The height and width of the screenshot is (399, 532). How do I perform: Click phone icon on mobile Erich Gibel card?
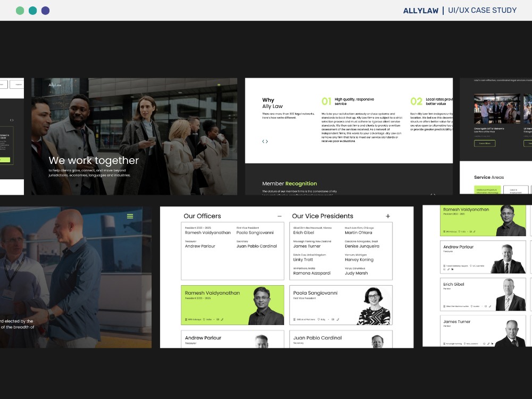[x=490, y=306]
